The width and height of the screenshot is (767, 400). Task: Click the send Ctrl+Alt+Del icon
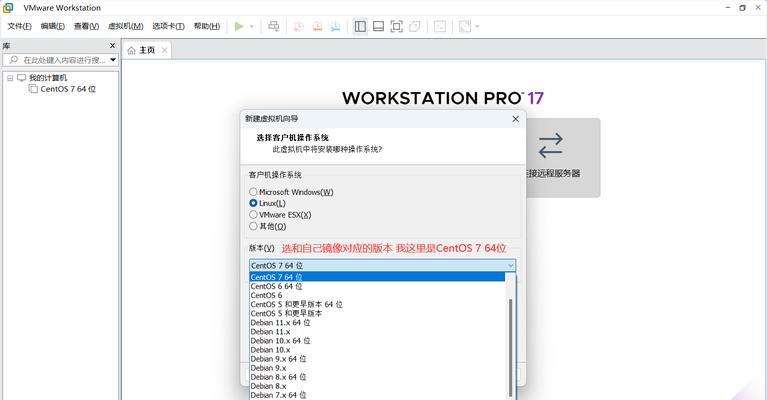274,26
